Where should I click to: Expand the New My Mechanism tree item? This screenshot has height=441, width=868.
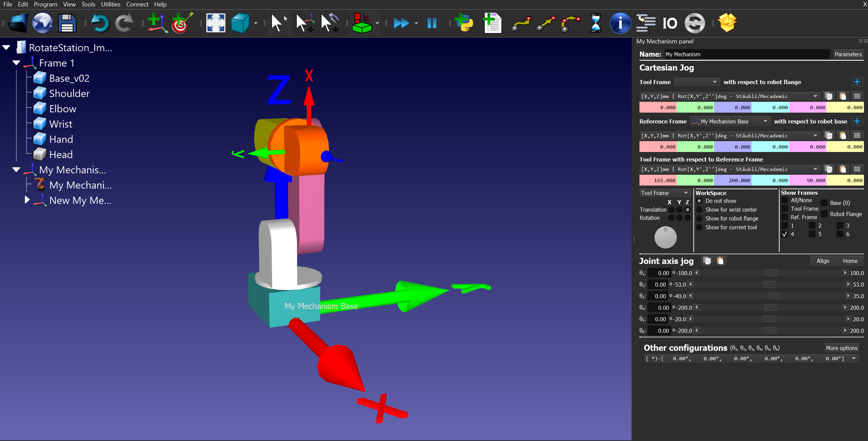pyautogui.click(x=27, y=200)
